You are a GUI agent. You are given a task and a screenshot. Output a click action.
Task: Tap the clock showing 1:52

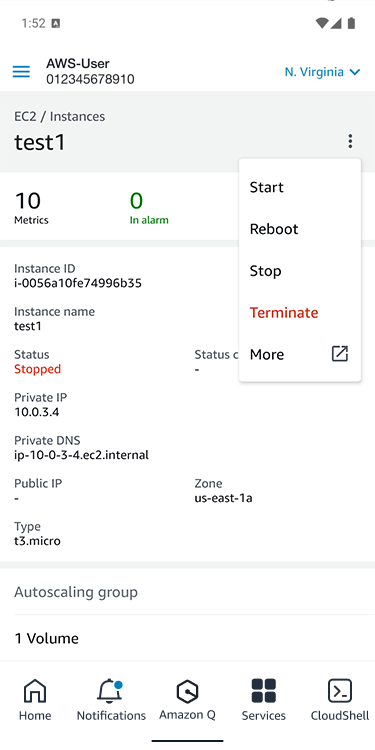coord(33,23)
